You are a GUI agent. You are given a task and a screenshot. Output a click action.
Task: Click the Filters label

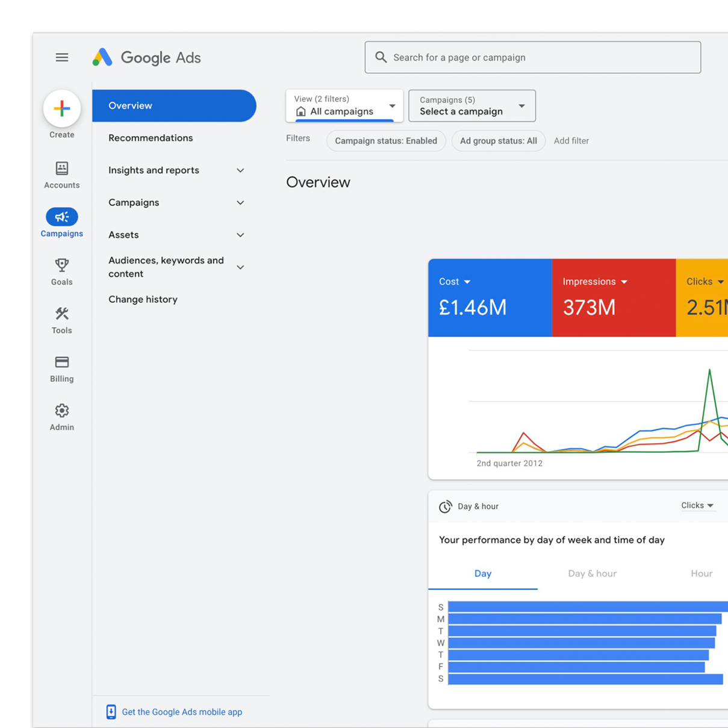(298, 138)
